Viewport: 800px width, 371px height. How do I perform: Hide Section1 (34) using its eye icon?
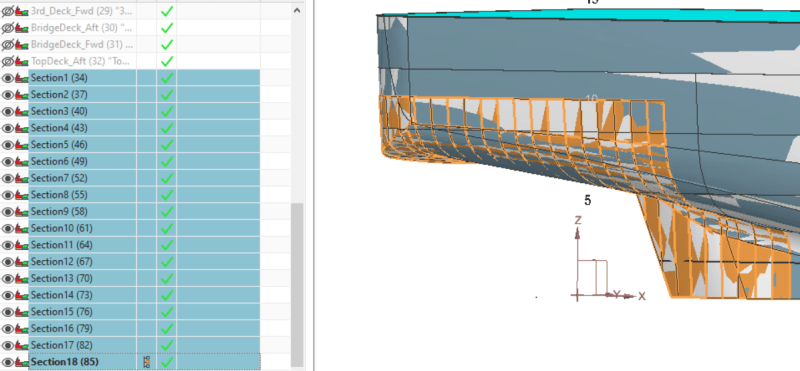click(x=7, y=78)
